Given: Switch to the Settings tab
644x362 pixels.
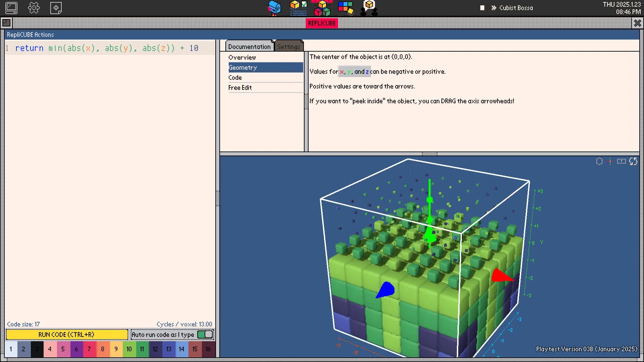Looking at the screenshot, I should (289, 46).
